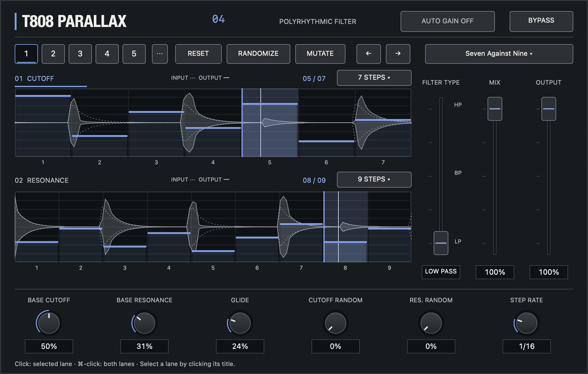The image size is (588, 374).
Task: Select pattern slot 4
Action: [107, 54]
